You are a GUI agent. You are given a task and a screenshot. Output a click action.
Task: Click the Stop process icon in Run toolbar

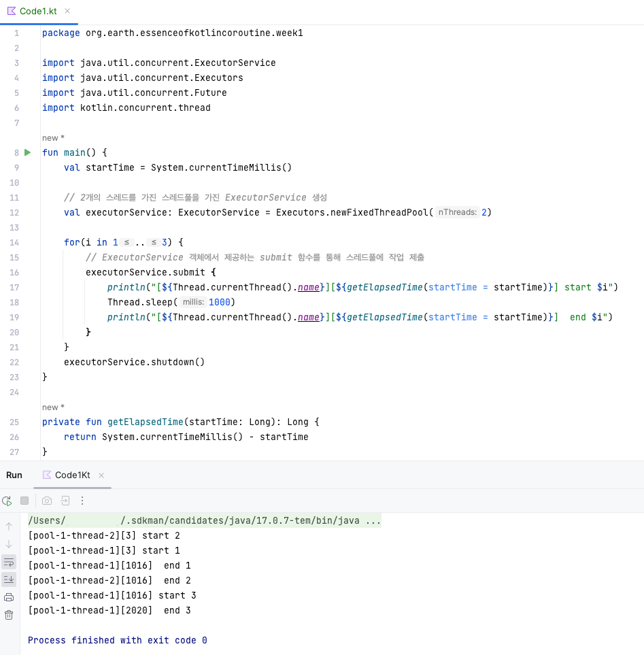pyautogui.click(x=24, y=500)
